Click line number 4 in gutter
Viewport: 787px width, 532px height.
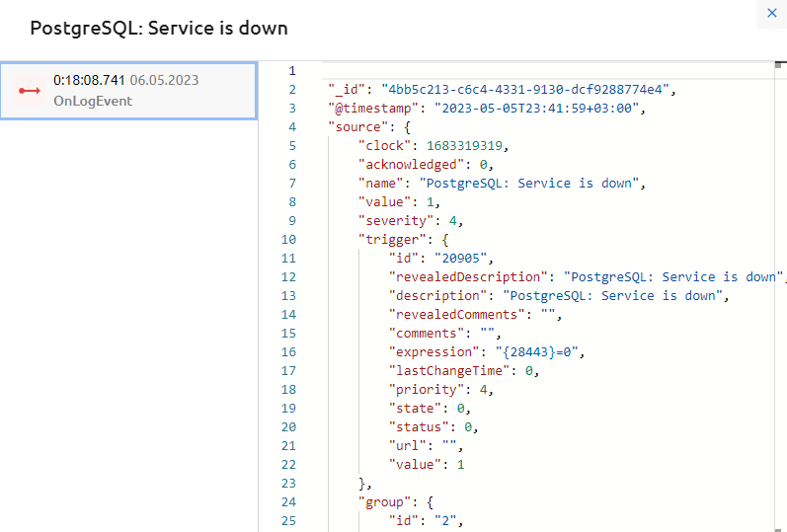(x=291, y=127)
